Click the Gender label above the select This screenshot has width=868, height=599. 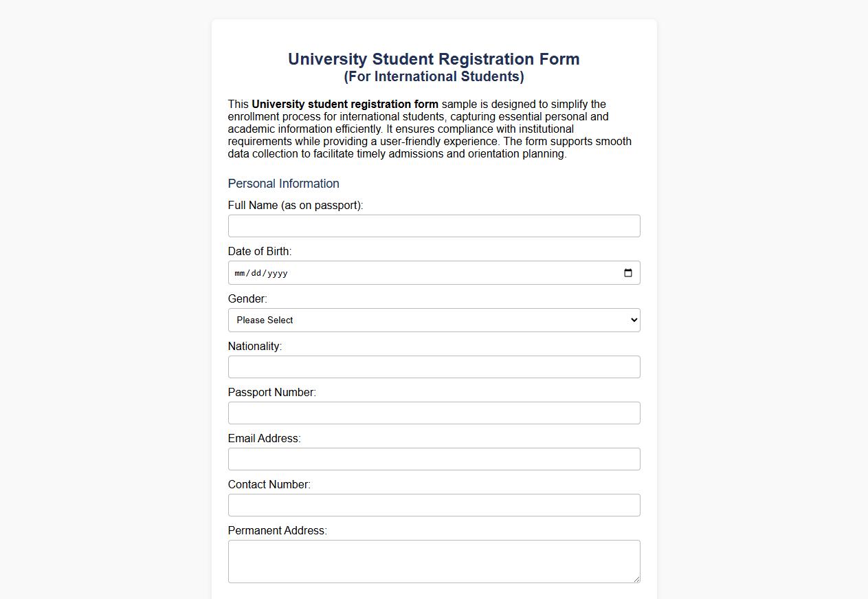coord(246,298)
